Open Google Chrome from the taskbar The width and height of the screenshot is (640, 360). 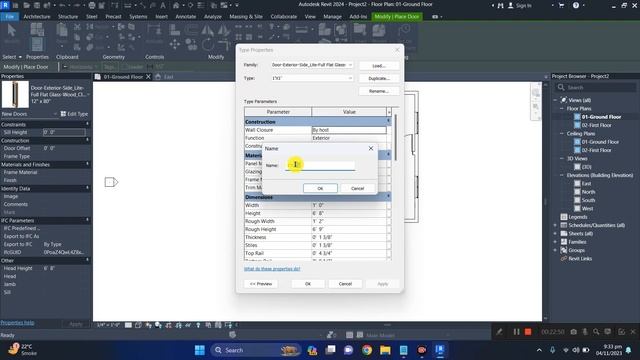pos(367,350)
